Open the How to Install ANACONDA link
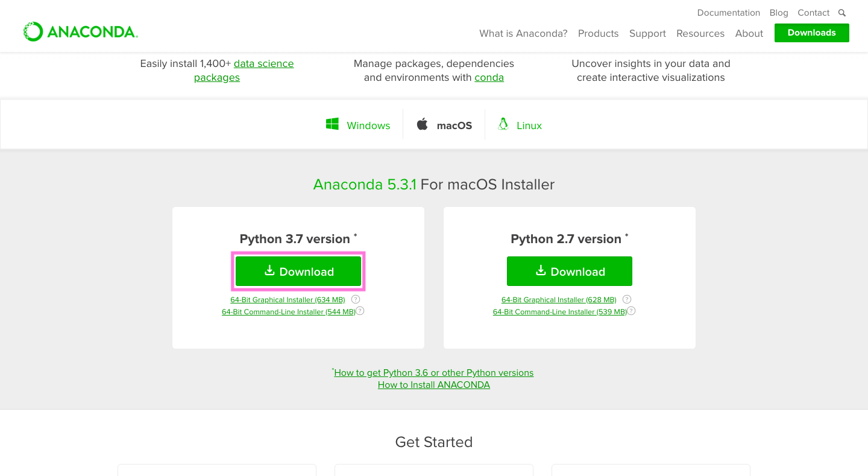The width and height of the screenshot is (868, 476). tap(434, 385)
